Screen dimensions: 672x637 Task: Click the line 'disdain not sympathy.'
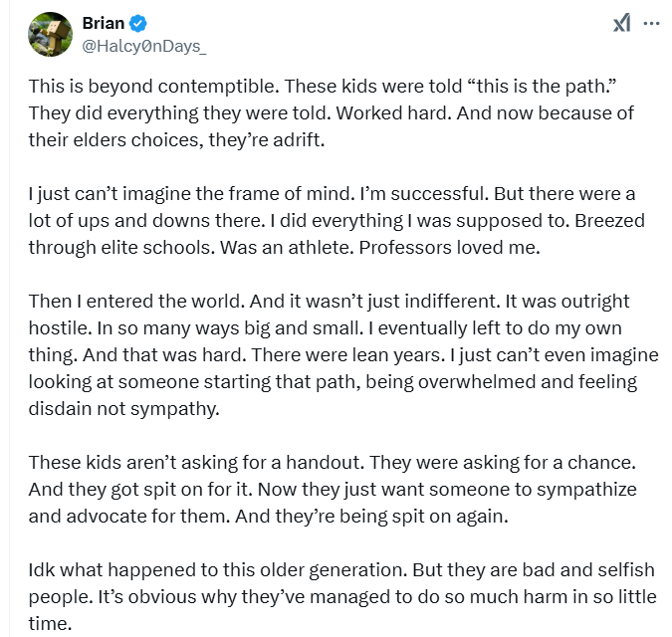(x=123, y=409)
